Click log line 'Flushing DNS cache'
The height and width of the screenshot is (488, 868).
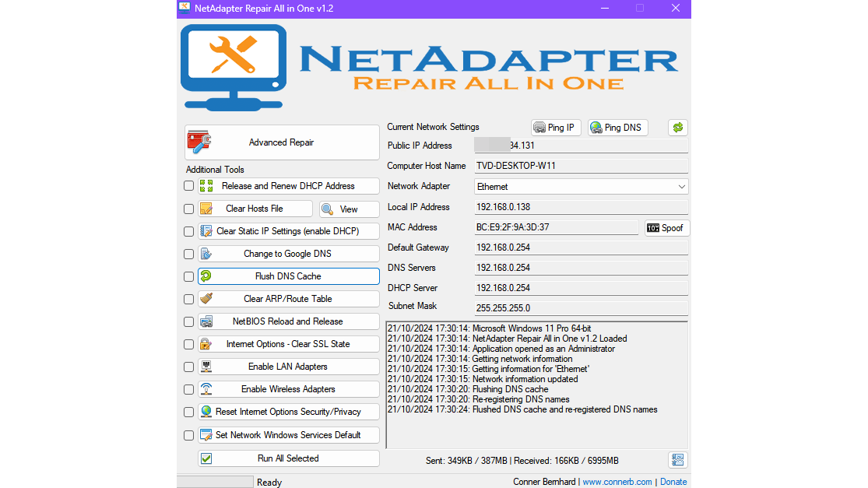pyautogui.click(x=468, y=389)
